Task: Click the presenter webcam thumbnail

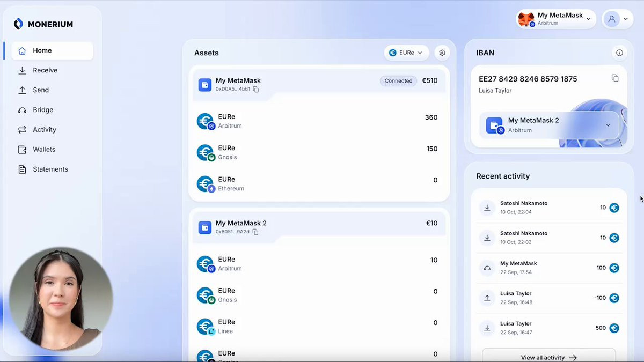Action: [61, 299]
